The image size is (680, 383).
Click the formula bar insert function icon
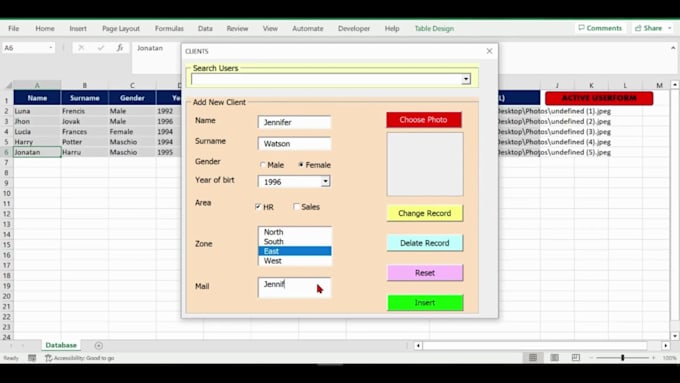(120, 48)
